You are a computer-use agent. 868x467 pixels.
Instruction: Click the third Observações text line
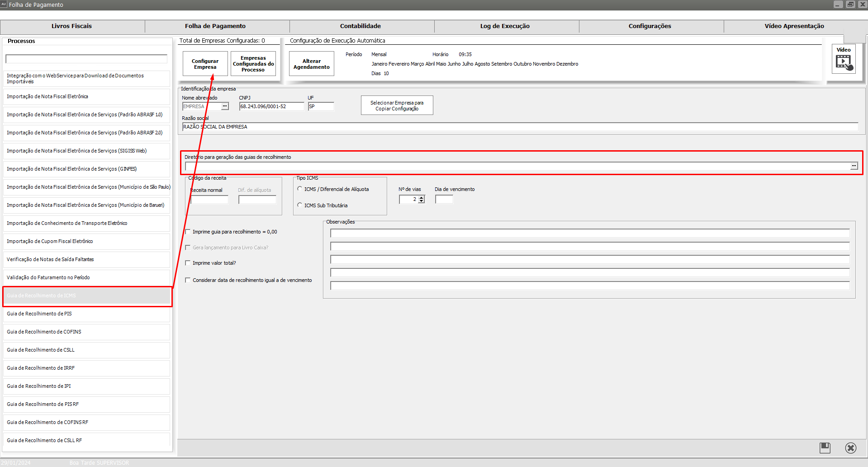point(590,259)
